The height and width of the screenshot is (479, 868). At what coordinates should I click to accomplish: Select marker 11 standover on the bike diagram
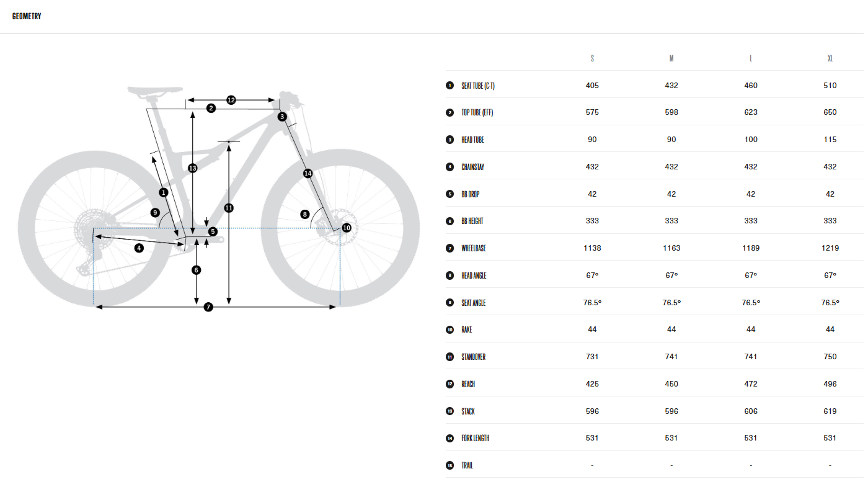pos(229,208)
